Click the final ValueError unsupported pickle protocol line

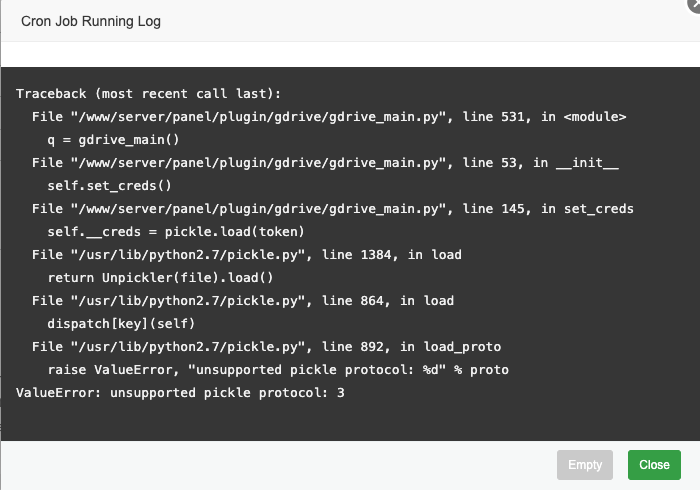(180, 392)
